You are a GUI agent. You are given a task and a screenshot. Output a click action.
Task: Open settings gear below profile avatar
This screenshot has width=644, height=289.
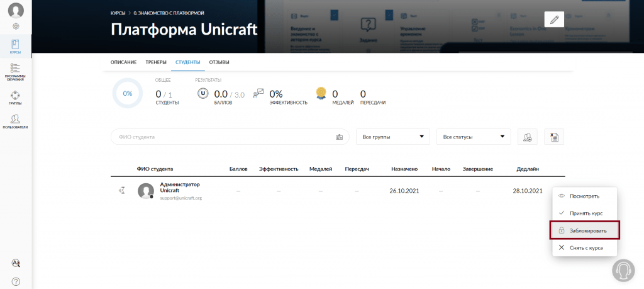click(16, 26)
